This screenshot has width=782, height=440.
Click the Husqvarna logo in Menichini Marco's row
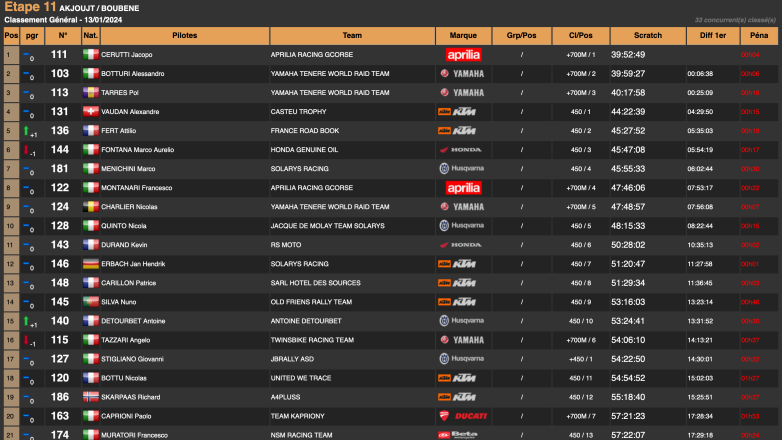pyautogui.click(x=461, y=169)
